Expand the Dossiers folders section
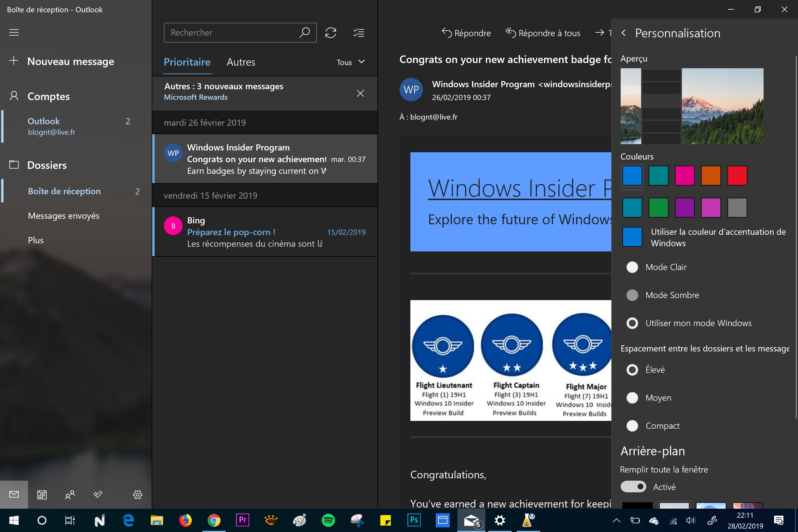798x532 pixels. pos(47,165)
